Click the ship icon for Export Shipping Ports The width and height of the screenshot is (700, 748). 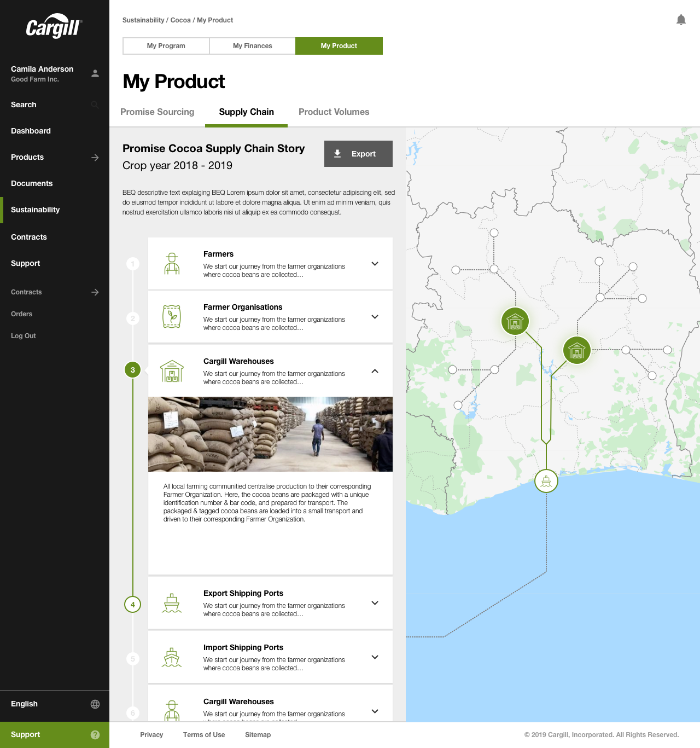[172, 603]
